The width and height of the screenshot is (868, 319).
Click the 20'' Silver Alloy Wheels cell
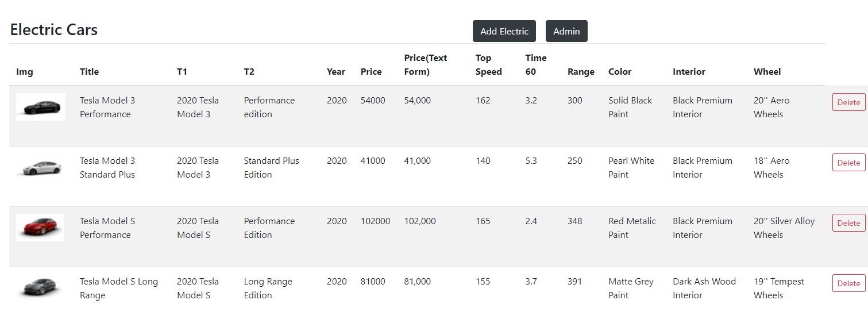(x=784, y=228)
